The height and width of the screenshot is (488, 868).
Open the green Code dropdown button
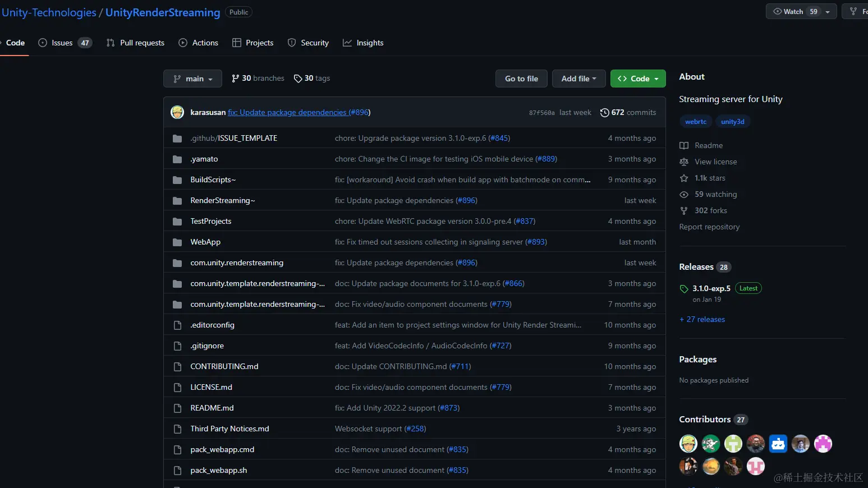coord(638,79)
